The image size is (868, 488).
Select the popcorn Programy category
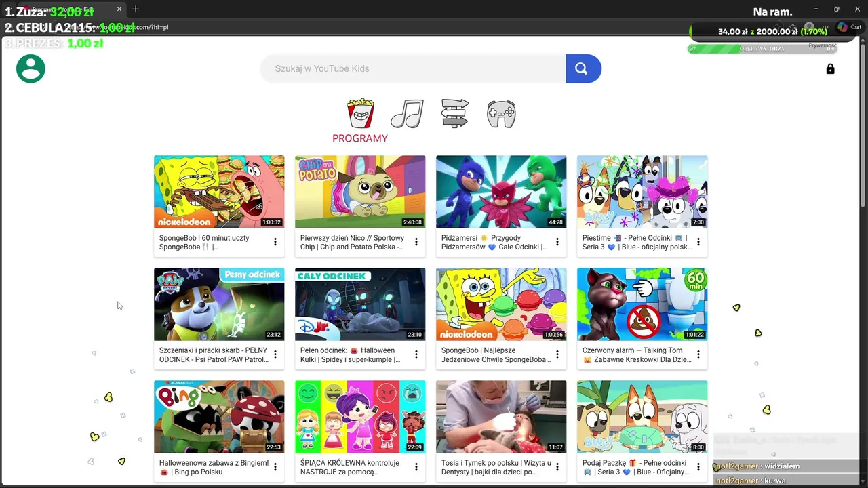360,113
